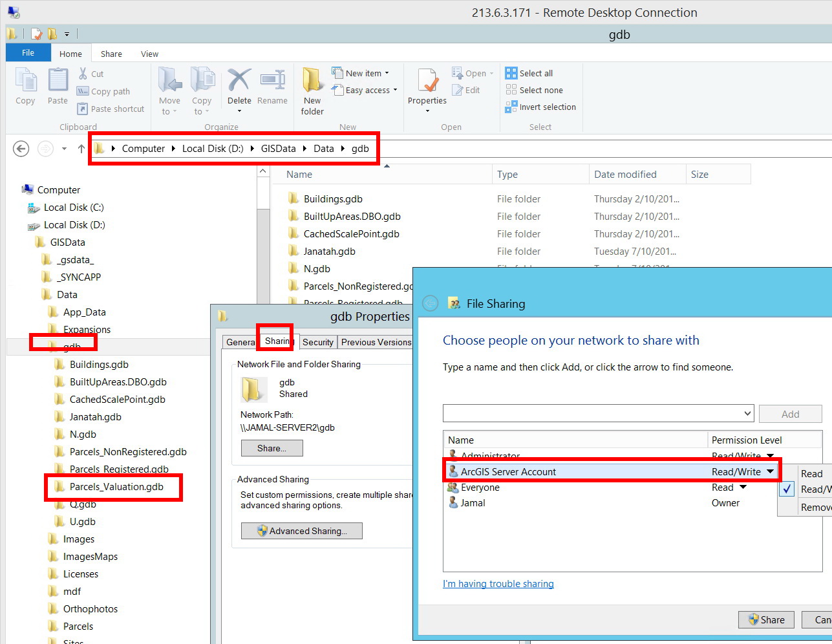Open ArcGIS Server Account permission dropdown
832x644 pixels.
click(770, 472)
